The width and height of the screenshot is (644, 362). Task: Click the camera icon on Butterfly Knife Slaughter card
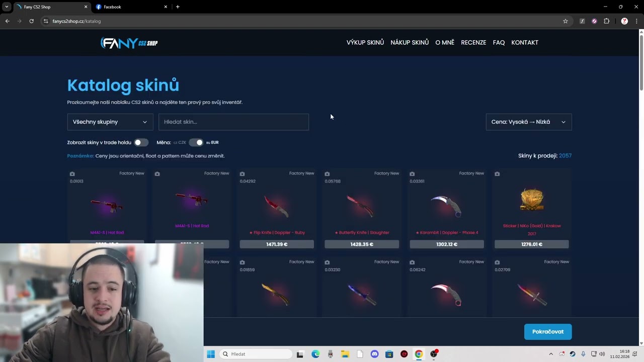pyautogui.click(x=327, y=174)
